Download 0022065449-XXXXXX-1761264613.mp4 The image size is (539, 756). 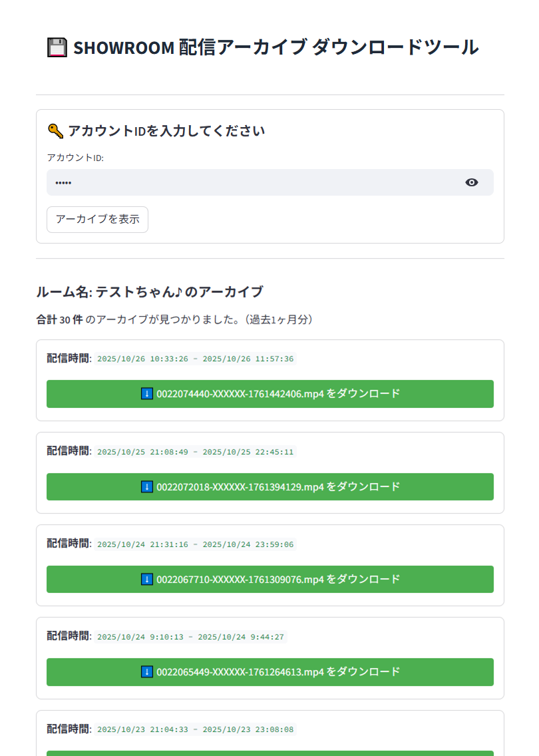click(270, 672)
